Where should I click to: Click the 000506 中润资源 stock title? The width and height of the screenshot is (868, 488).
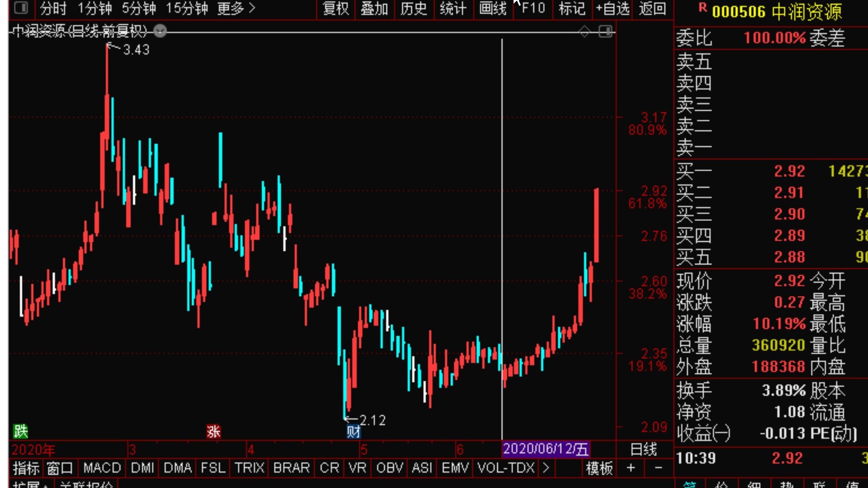777,12
